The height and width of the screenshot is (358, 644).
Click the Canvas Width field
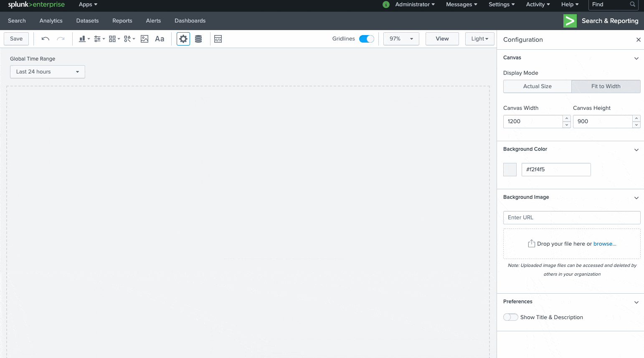click(x=533, y=122)
